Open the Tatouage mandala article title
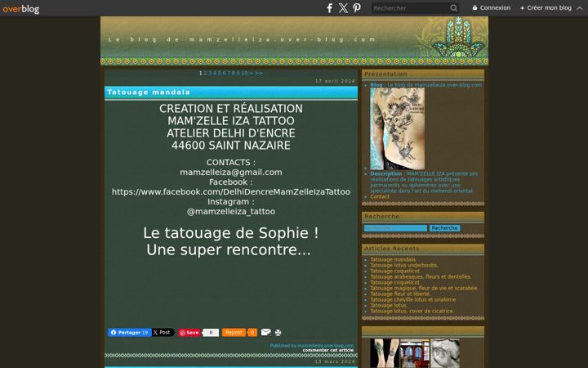Viewport: 588px width, 368px height. click(x=149, y=92)
